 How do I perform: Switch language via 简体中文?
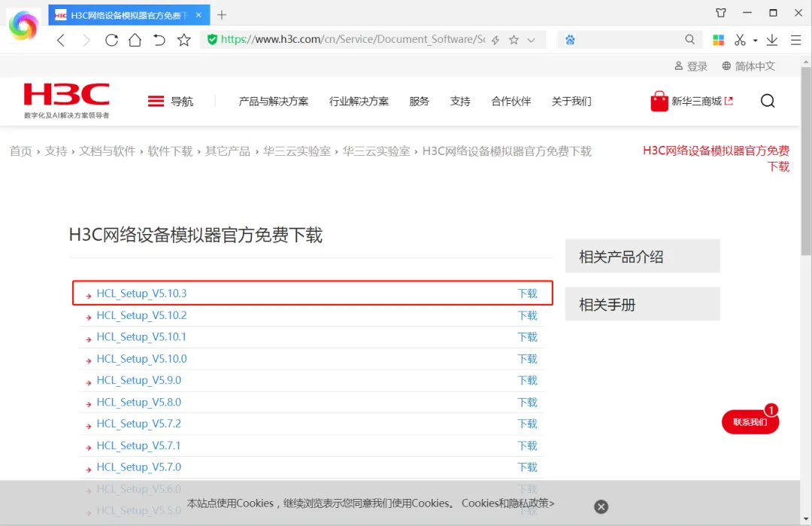click(x=749, y=66)
